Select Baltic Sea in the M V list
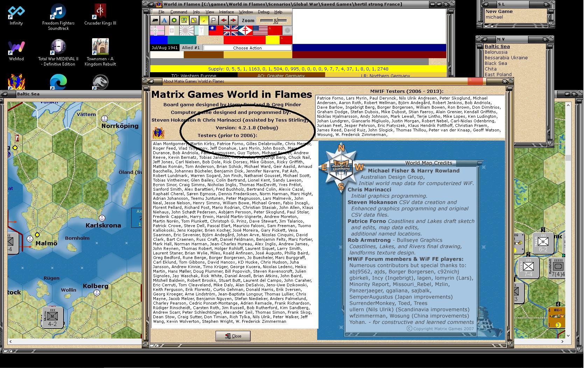Screen dimensions: 588x368 (x=497, y=47)
